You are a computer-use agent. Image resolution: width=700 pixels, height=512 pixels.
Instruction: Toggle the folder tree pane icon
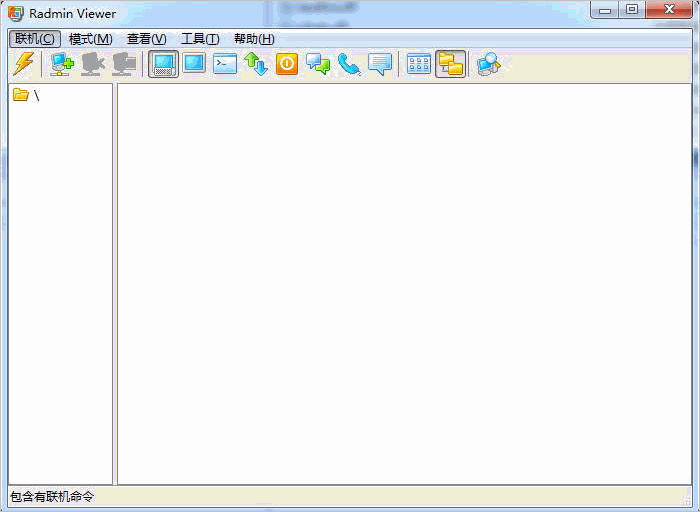tap(450, 64)
